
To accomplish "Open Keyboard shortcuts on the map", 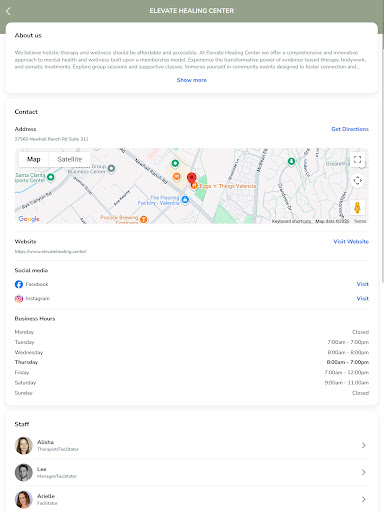I will coord(291,221).
